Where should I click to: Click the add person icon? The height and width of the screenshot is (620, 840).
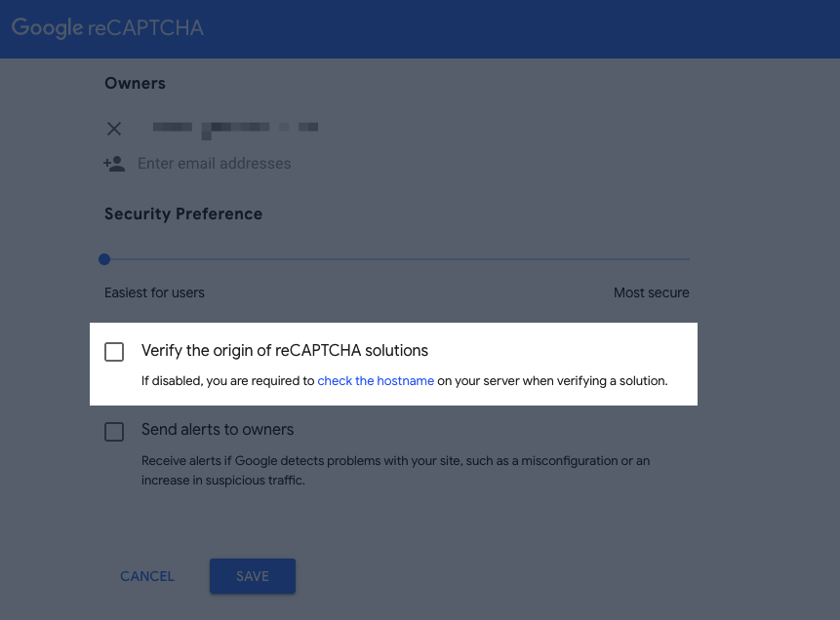[x=114, y=164]
